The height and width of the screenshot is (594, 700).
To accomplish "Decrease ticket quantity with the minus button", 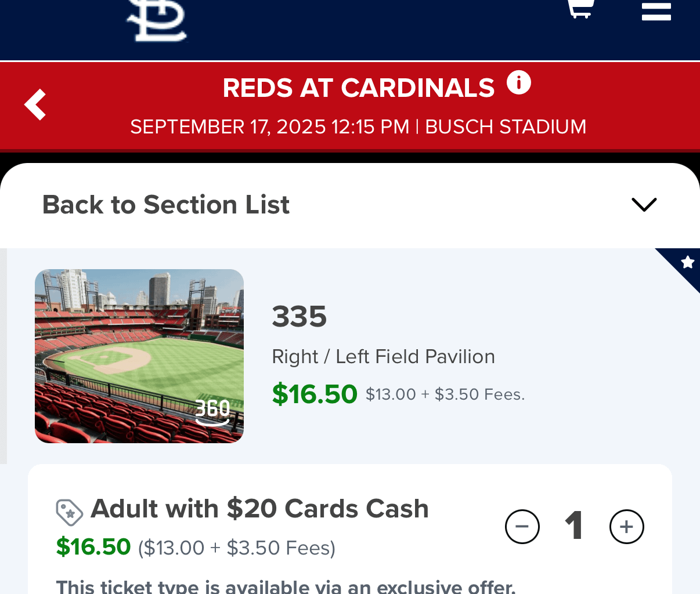I will [x=522, y=527].
